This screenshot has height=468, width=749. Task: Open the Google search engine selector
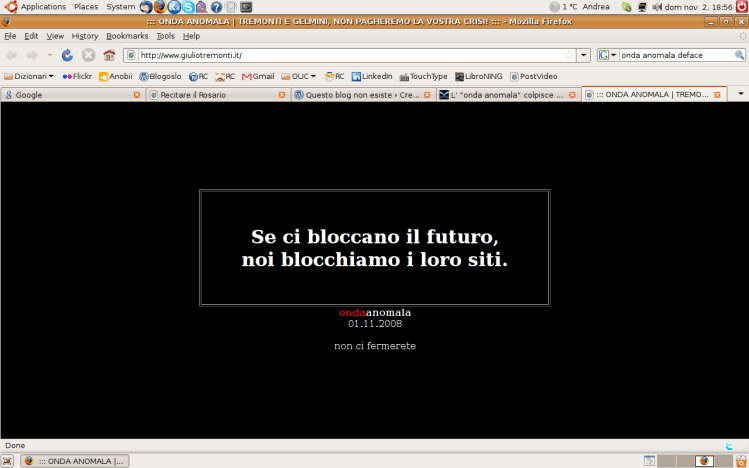(x=608, y=55)
